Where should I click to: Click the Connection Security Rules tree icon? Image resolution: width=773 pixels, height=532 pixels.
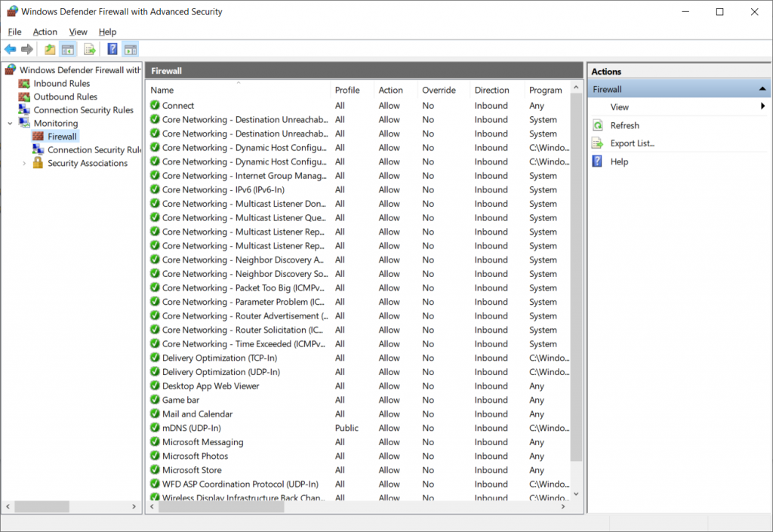(24, 110)
